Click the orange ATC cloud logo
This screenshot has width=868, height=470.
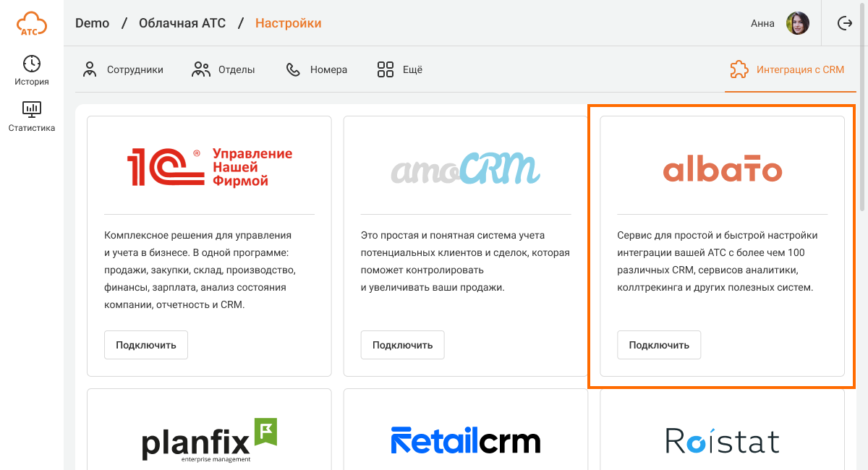[x=32, y=23]
